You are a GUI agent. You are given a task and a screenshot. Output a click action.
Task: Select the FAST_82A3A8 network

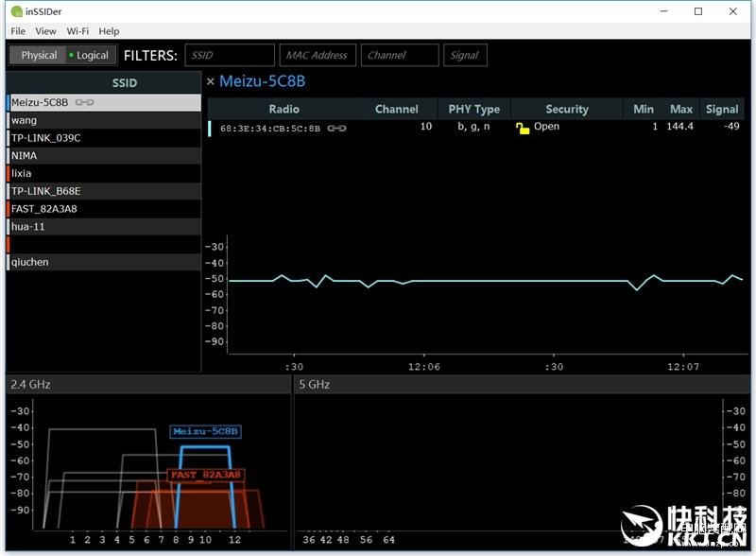(104, 209)
